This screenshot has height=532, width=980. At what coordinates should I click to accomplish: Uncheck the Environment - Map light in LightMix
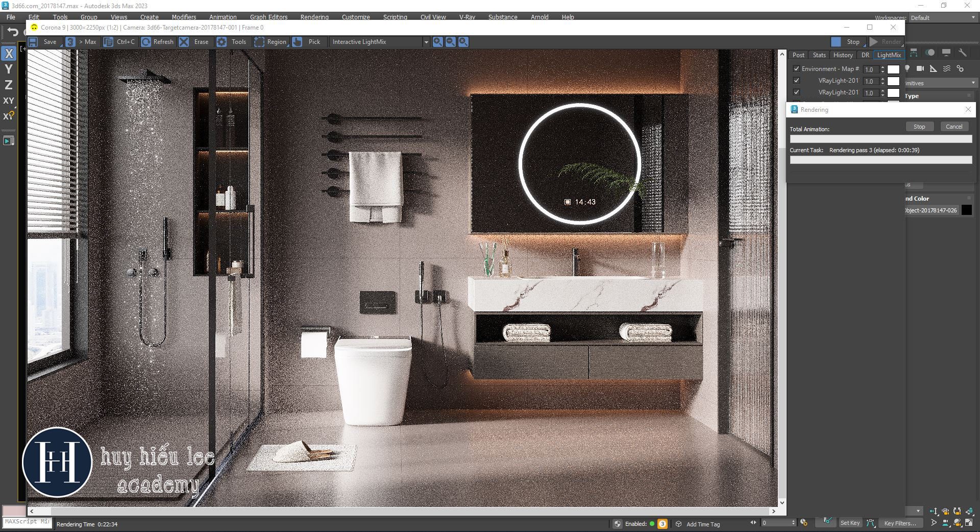797,68
